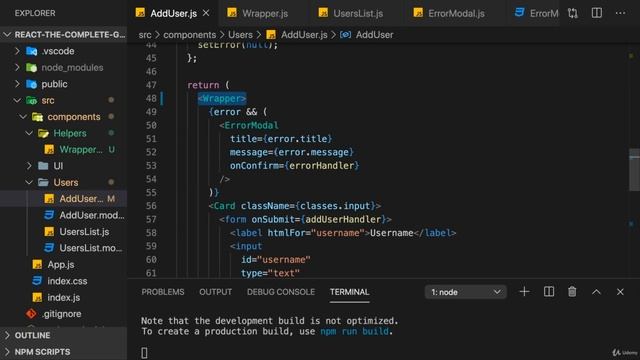
Task: Click the UI folder icon
Action: [x=43, y=166]
